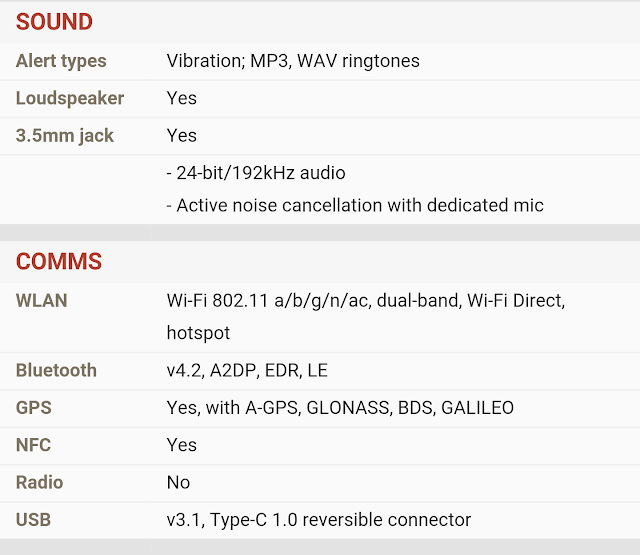
Task: Open the Bluetooth label link
Action: pos(56,370)
